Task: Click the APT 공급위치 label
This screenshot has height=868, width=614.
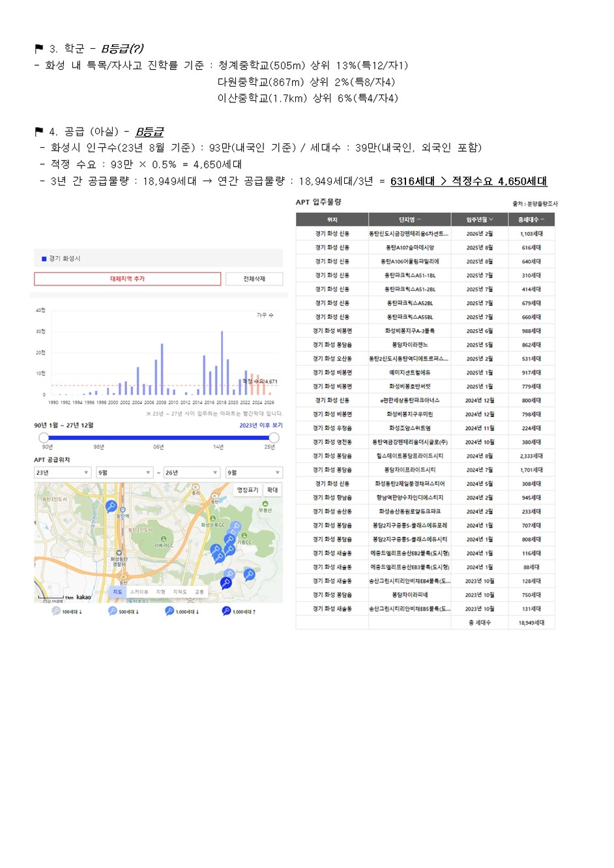Action: pyautogui.click(x=52, y=459)
